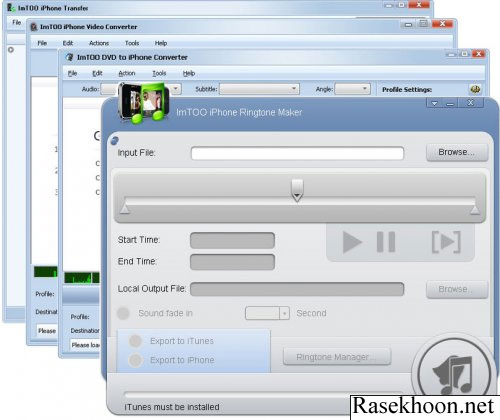Close the iPhone Transfer window
Viewport: 500px width, 420px height.
pyautogui.click(x=419, y=5)
